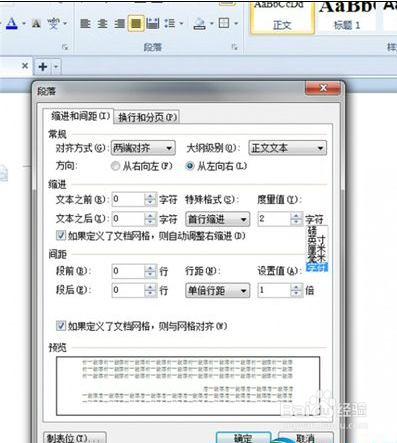The height and width of the screenshot is (443, 397).
Task: Click the font color A icon
Action: [12, 23]
